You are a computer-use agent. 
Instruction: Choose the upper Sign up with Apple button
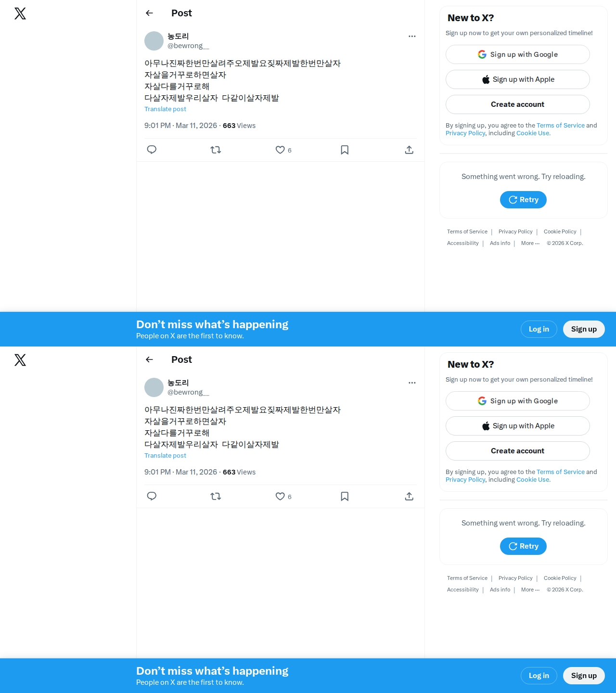(x=518, y=79)
